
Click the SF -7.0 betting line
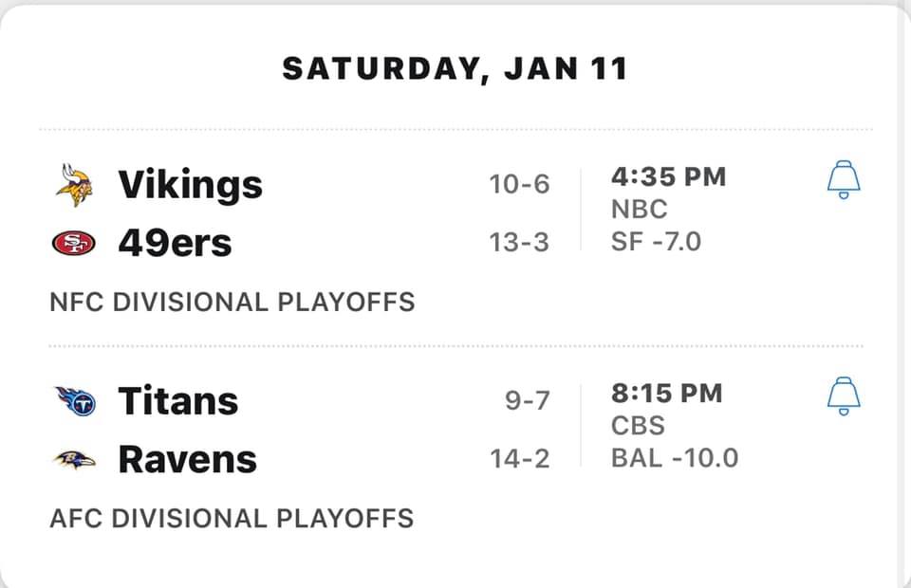pos(656,242)
